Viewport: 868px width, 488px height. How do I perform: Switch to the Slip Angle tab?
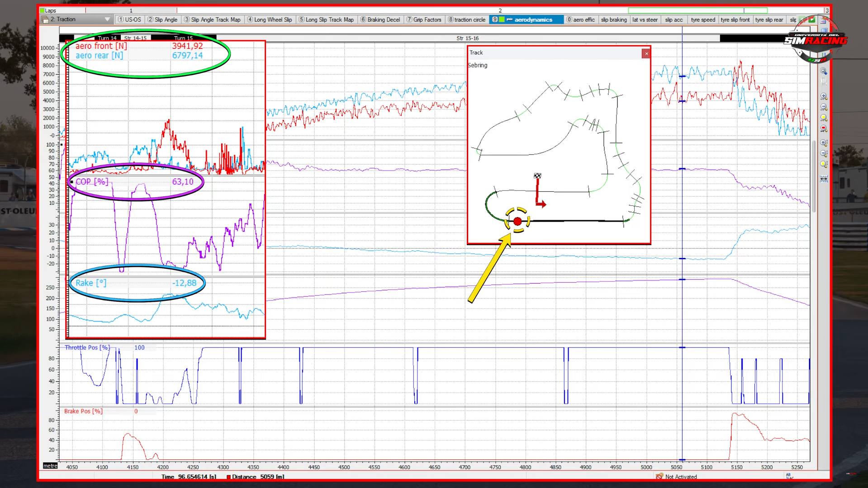(162, 19)
